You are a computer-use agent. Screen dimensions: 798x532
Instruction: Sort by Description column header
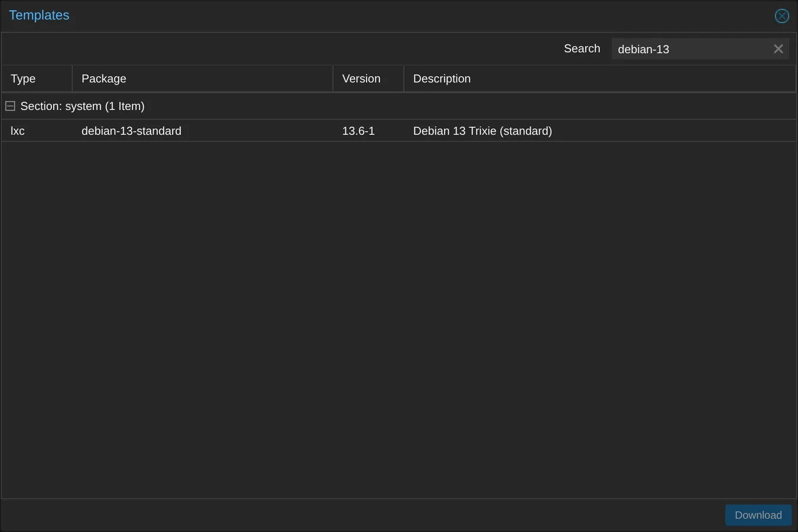599,79
